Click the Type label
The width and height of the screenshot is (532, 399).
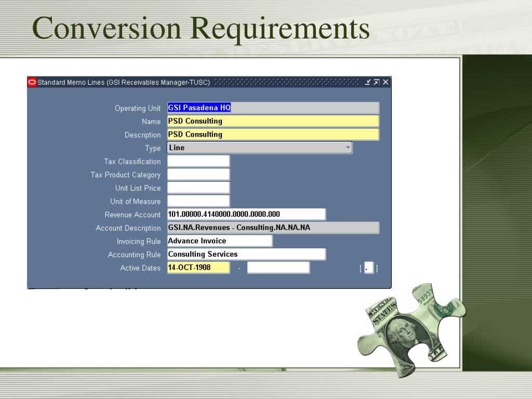pos(153,148)
